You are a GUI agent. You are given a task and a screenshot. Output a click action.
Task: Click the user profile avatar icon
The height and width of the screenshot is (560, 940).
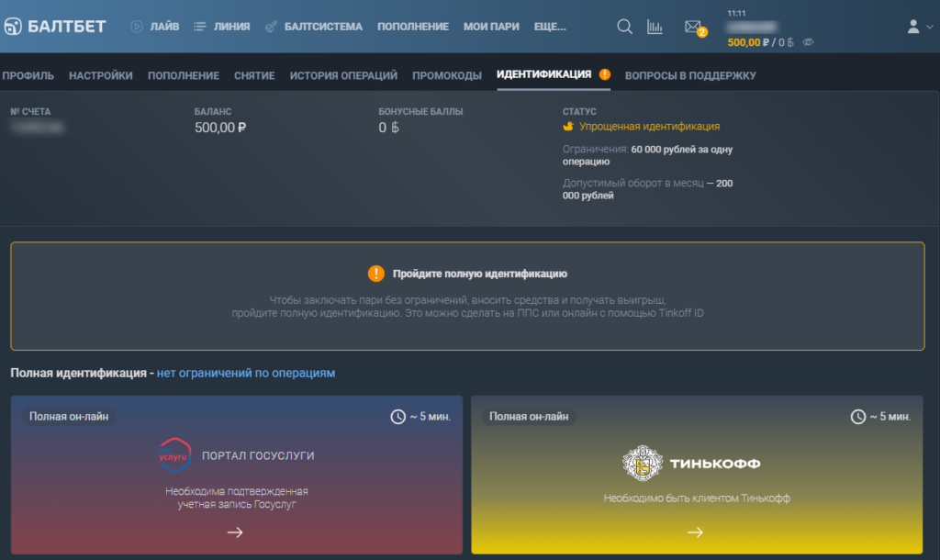pyautogui.click(x=913, y=27)
